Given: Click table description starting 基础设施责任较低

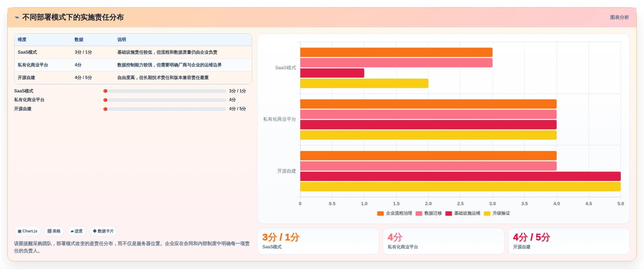Looking at the screenshot, I should [x=167, y=52].
